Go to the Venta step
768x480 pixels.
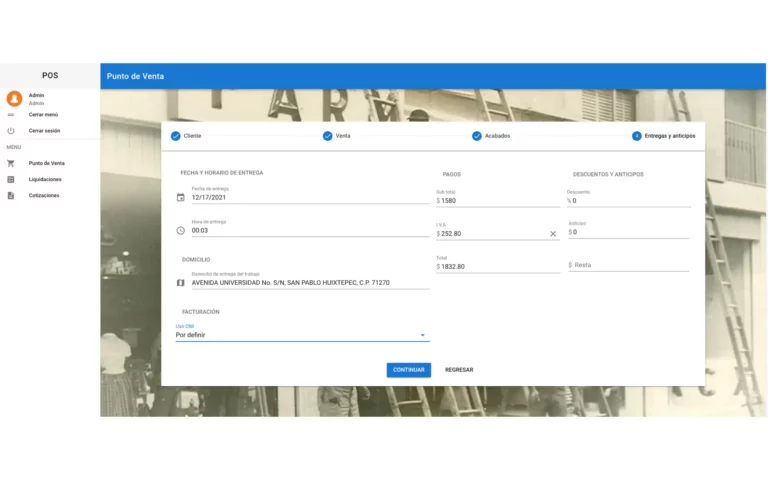tap(336, 136)
